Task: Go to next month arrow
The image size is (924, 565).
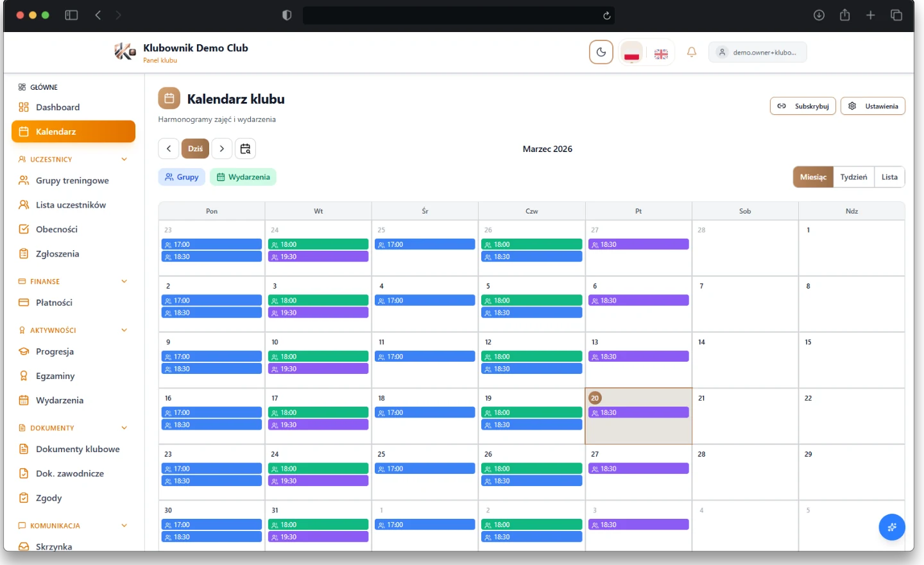Action: [222, 149]
